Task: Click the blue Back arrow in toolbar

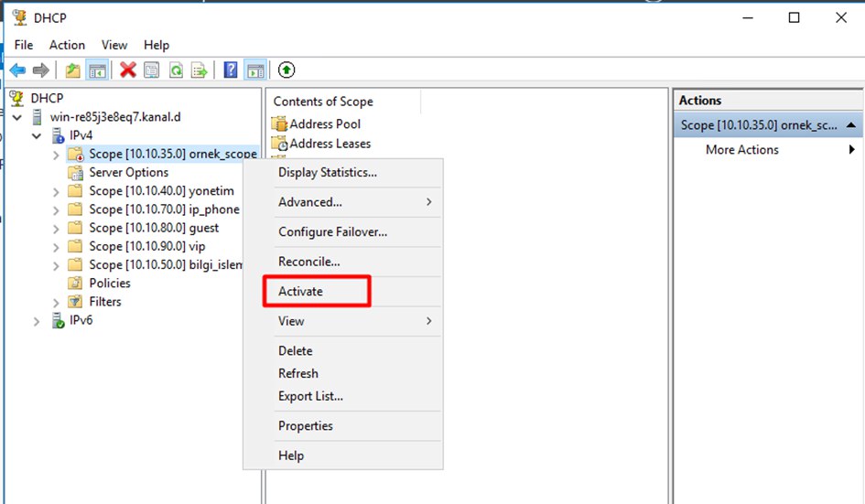Action: (17, 70)
